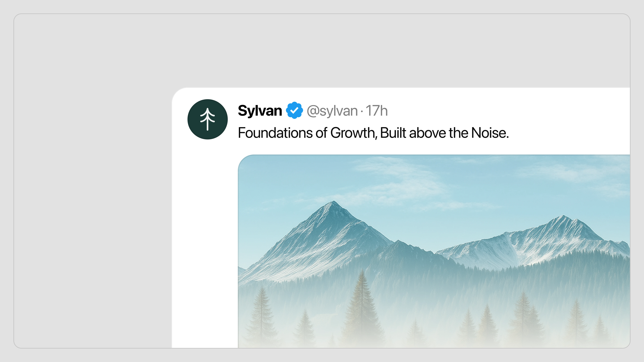644x362 pixels.
Task: Click the Sylvan pine tree avatar
Action: 208,119
